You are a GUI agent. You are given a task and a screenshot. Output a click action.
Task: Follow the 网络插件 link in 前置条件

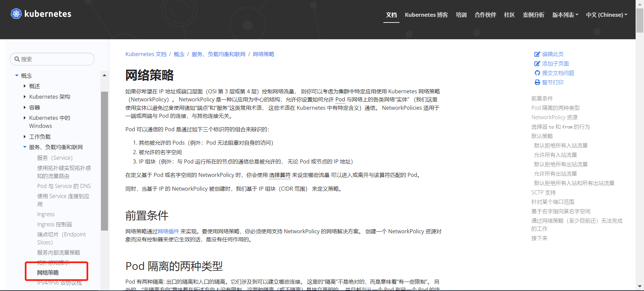[x=168, y=231]
